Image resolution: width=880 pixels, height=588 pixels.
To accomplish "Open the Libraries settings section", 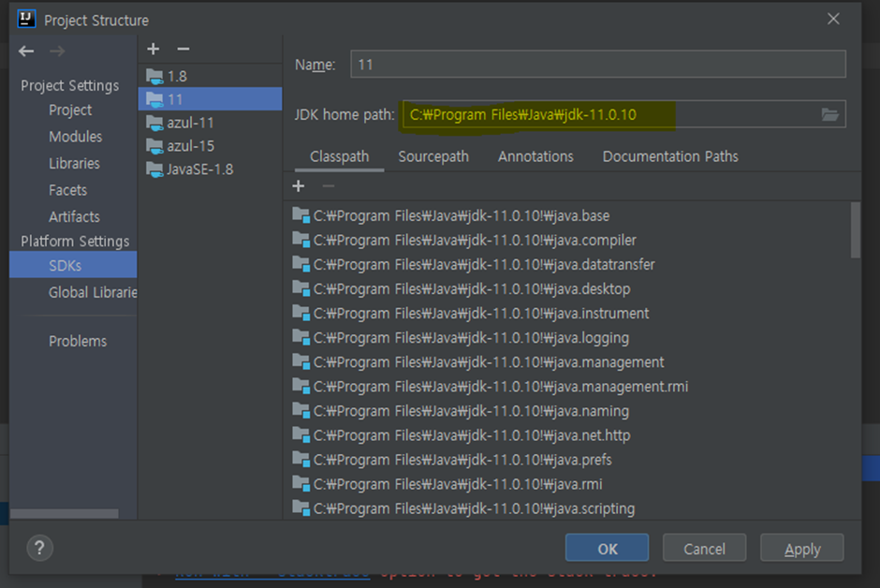I will point(74,163).
